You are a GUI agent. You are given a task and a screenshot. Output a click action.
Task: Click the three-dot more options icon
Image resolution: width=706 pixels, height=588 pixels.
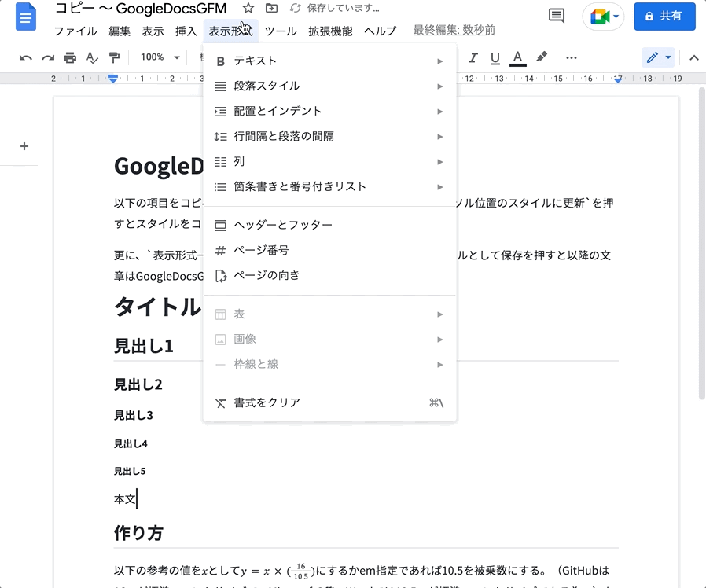[x=572, y=57]
